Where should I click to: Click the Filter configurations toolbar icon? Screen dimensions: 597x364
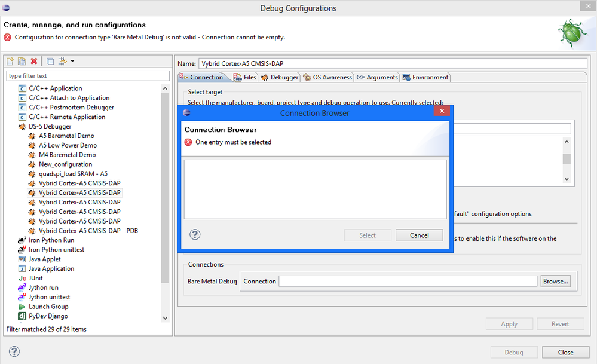62,62
